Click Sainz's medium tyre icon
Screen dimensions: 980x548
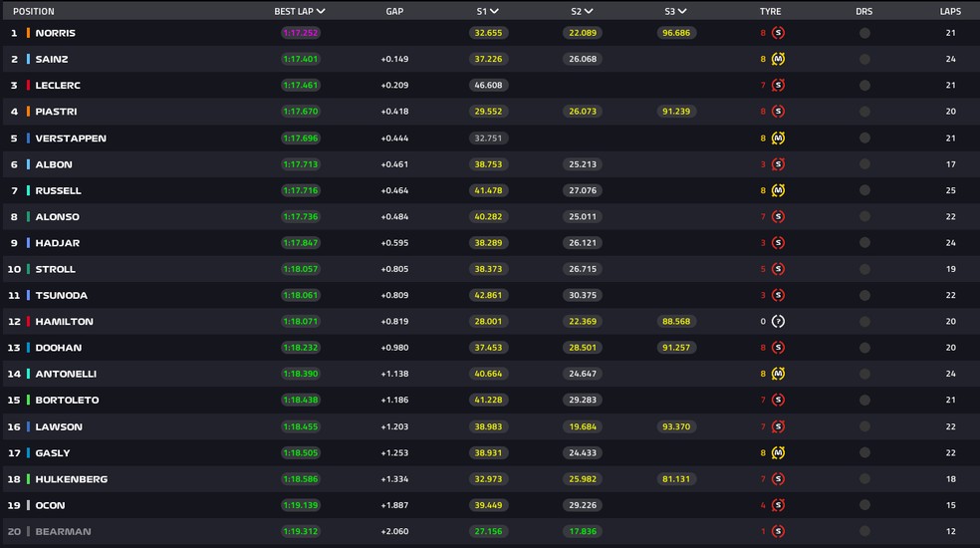(778, 59)
